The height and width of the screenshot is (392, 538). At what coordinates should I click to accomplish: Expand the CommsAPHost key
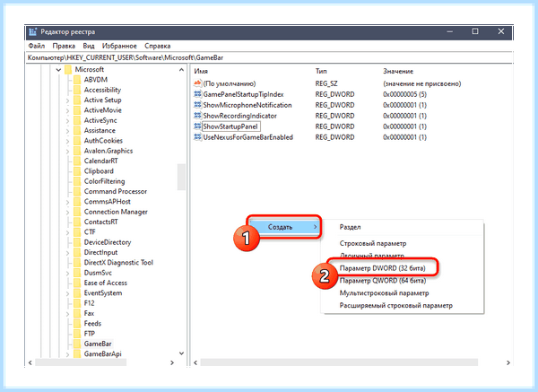67,202
